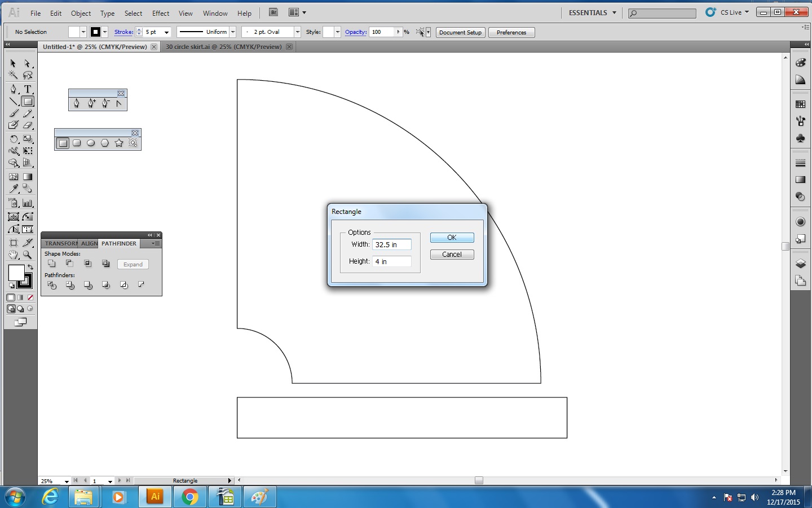
Task: Open the 2 pt. Oval brush dropdown
Action: [298, 32]
